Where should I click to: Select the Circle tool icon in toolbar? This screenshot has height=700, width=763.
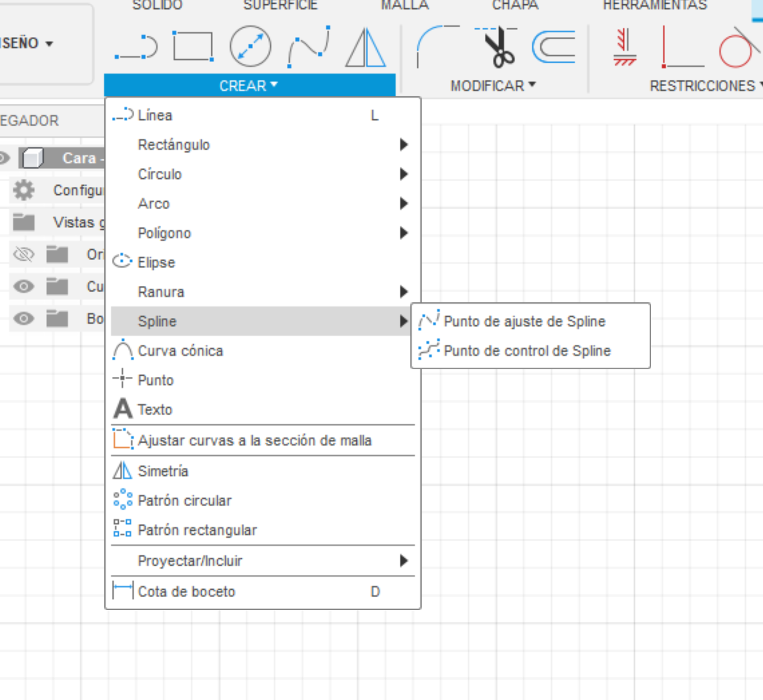pyautogui.click(x=250, y=46)
